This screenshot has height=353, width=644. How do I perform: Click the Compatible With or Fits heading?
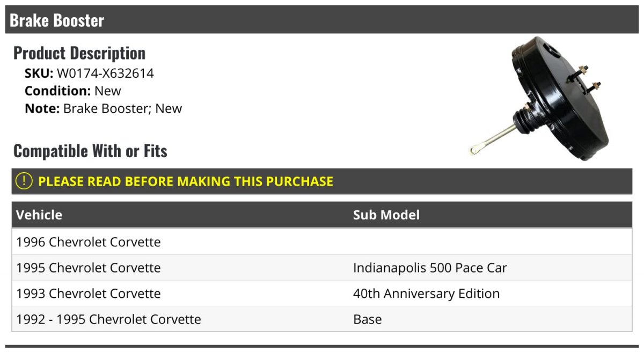[x=90, y=151]
